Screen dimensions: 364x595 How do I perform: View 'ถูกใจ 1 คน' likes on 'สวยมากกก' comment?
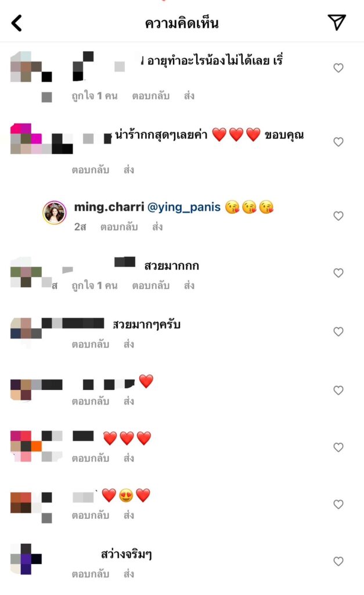(x=95, y=285)
